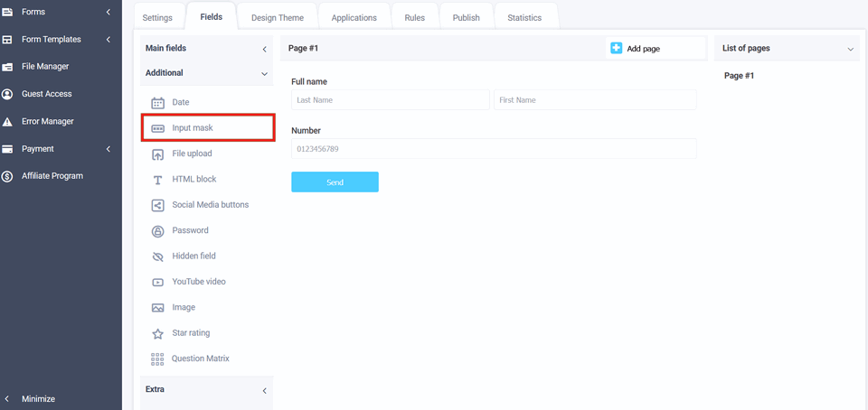868x410 pixels.
Task: Expand the Main fields section
Action: tap(264, 49)
